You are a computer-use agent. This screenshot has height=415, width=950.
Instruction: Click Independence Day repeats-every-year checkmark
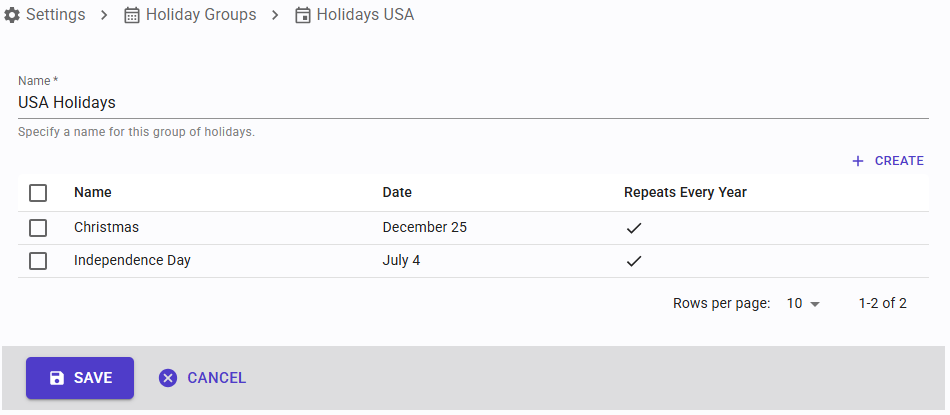[633, 261]
